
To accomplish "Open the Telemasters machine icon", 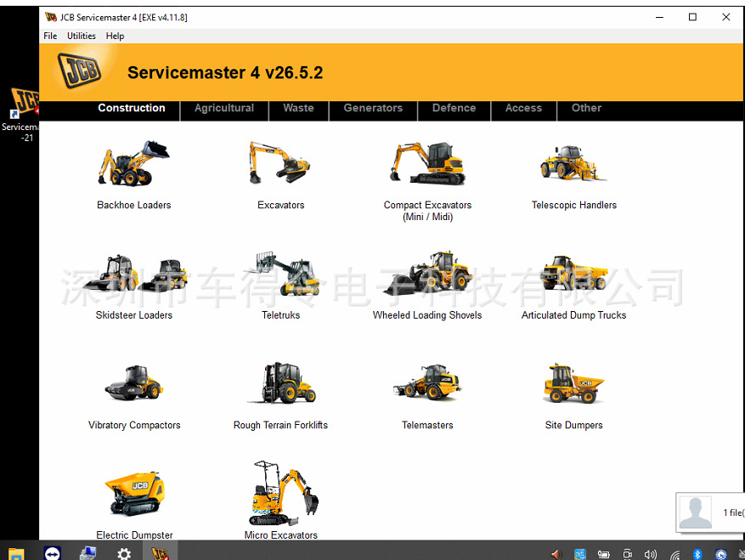I will point(426,382).
